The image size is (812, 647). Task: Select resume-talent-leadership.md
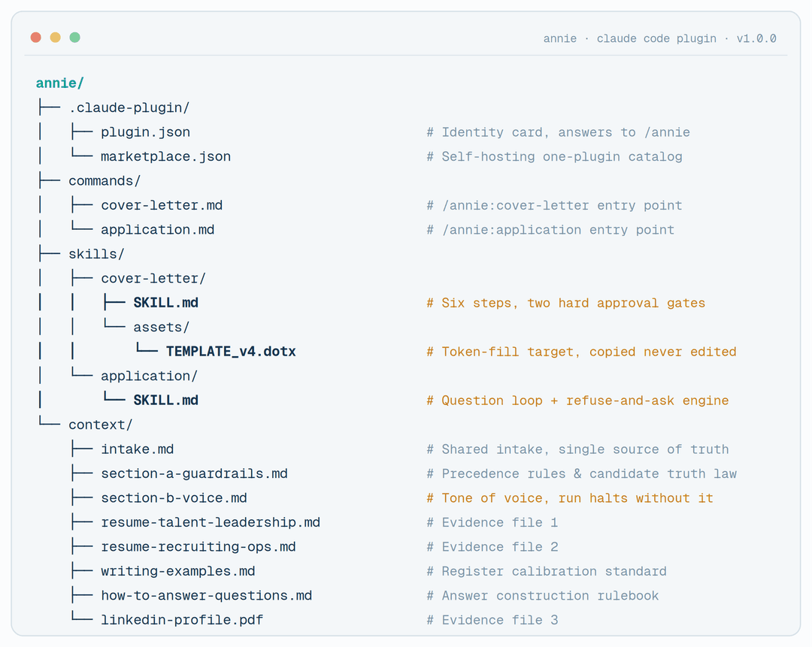(211, 522)
